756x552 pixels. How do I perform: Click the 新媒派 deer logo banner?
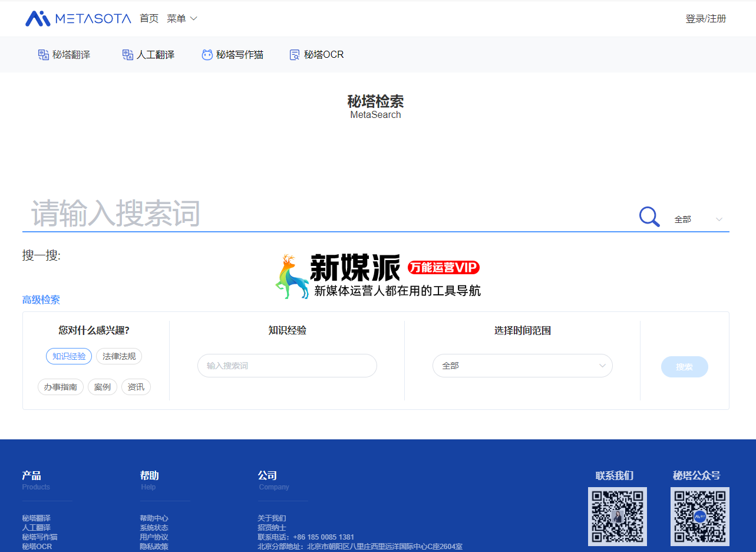click(378, 276)
